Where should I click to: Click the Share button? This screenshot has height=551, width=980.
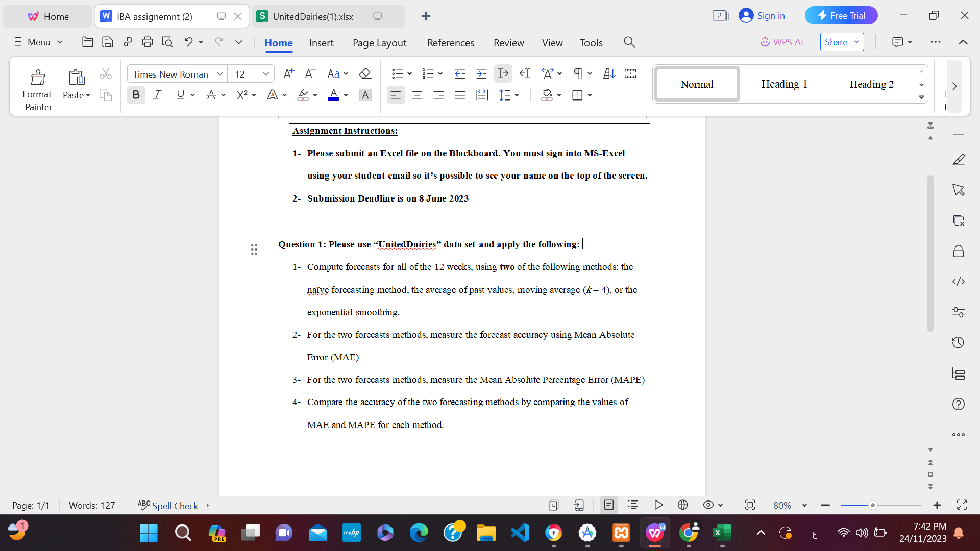coord(836,42)
